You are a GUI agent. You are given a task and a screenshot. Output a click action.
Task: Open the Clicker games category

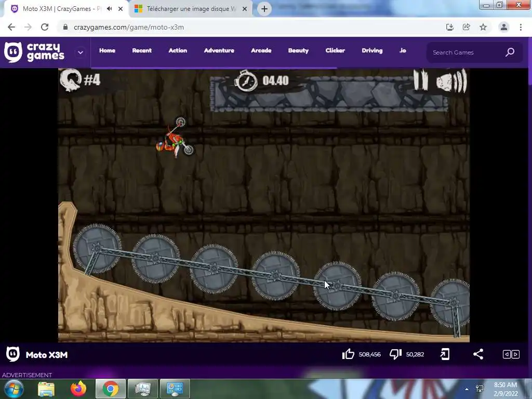click(335, 50)
